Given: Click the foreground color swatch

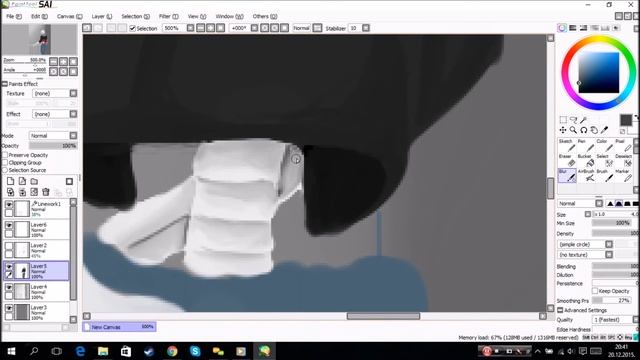Looking at the screenshot, I should tap(626, 120).
